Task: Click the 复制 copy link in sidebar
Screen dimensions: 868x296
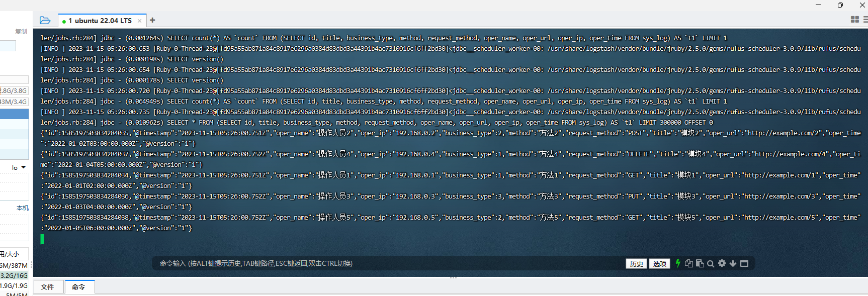Action: [x=21, y=32]
